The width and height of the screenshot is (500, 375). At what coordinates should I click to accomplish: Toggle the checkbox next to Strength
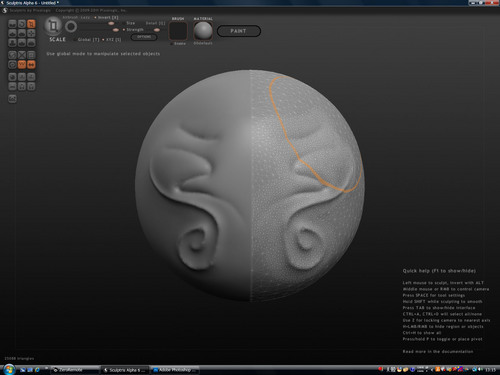click(x=124, y=30)
